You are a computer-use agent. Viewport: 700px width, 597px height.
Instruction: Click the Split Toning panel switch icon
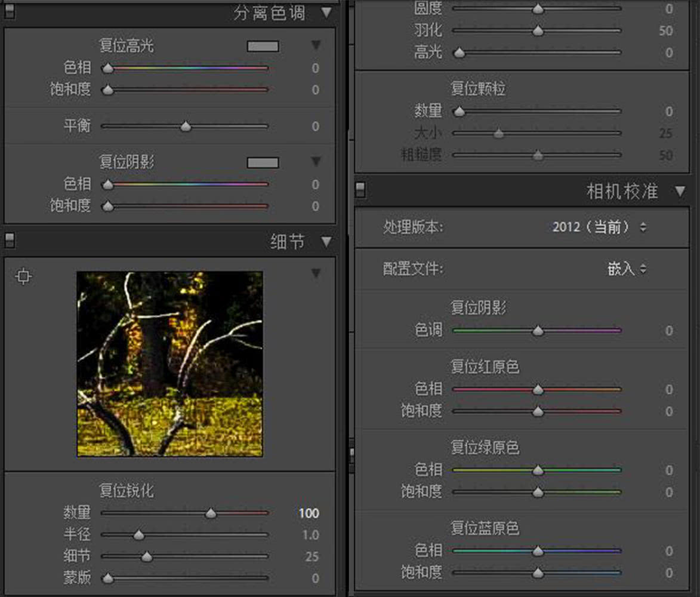[8, 12]
